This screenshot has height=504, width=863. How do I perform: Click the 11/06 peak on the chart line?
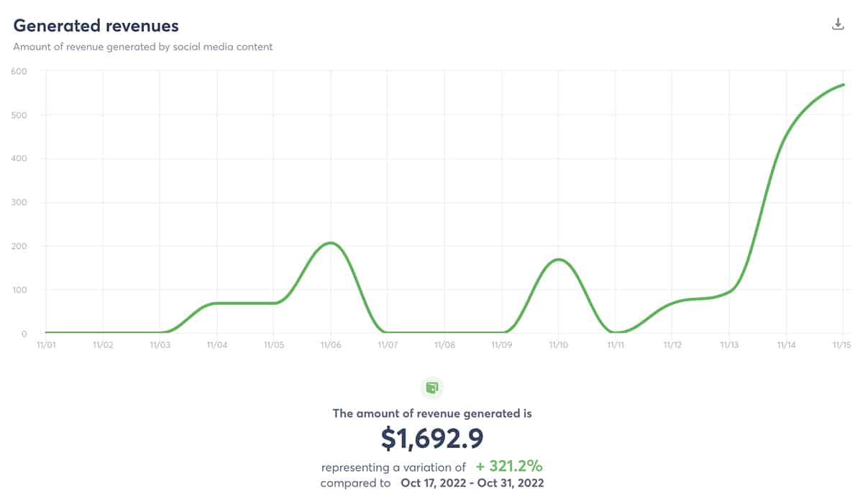(x=330, y=243)
